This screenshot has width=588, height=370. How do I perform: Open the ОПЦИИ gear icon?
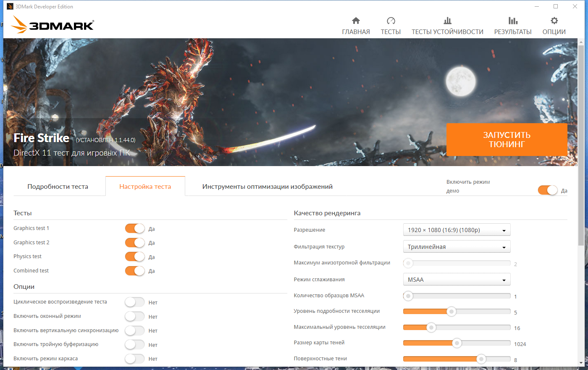(x=554, y=21)
